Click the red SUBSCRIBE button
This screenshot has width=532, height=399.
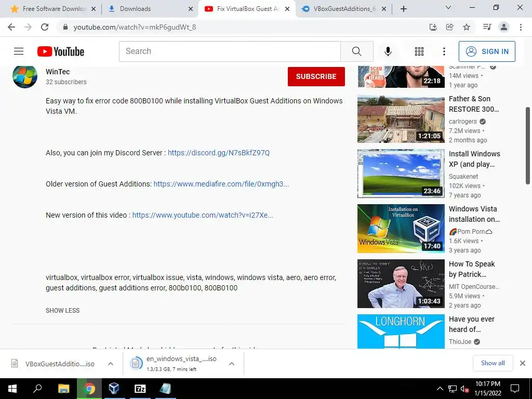tap(316, 77)
